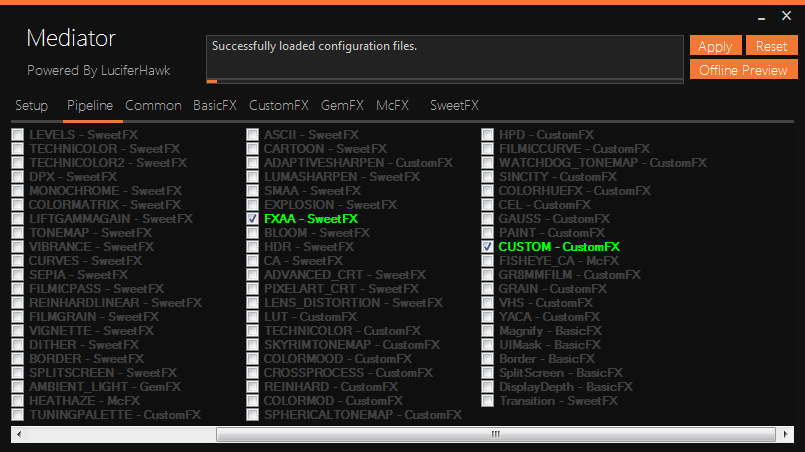This screenshot has height=452, width=805.
Task: Check the TONEMAP - SweetFX box
Action: [x=18, y=233]
